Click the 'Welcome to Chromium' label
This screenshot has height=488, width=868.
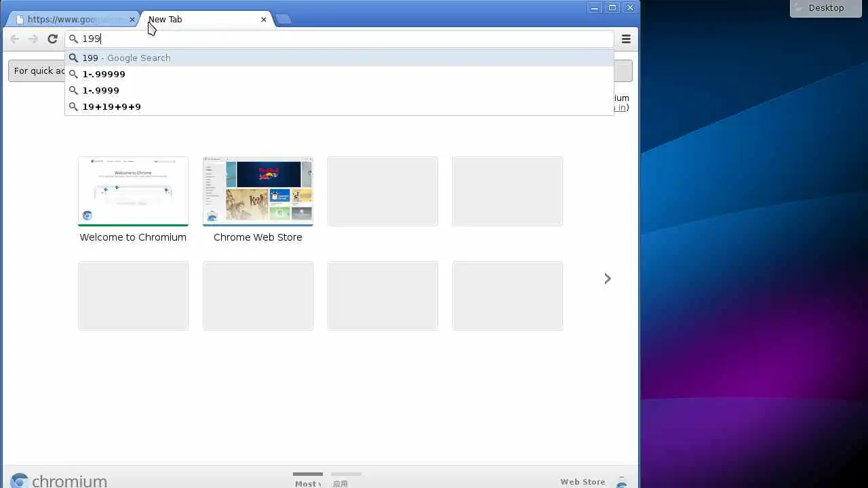(133, 237)
